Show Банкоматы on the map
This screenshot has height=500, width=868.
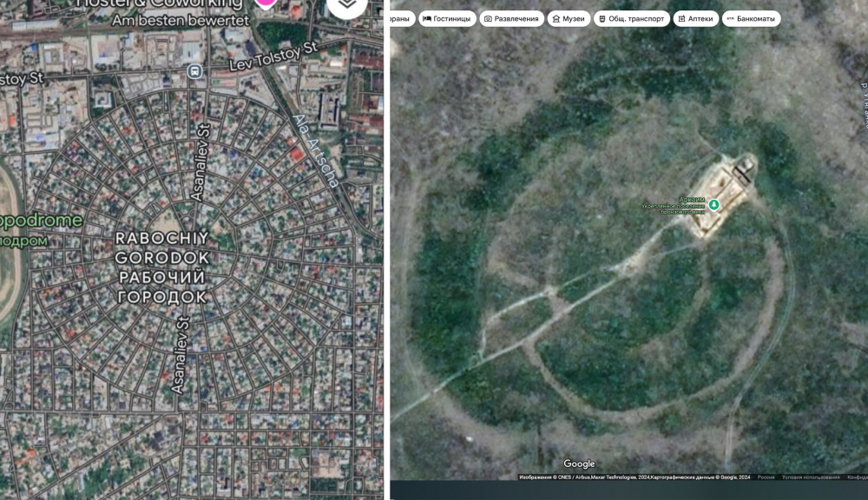click(751, 19)
